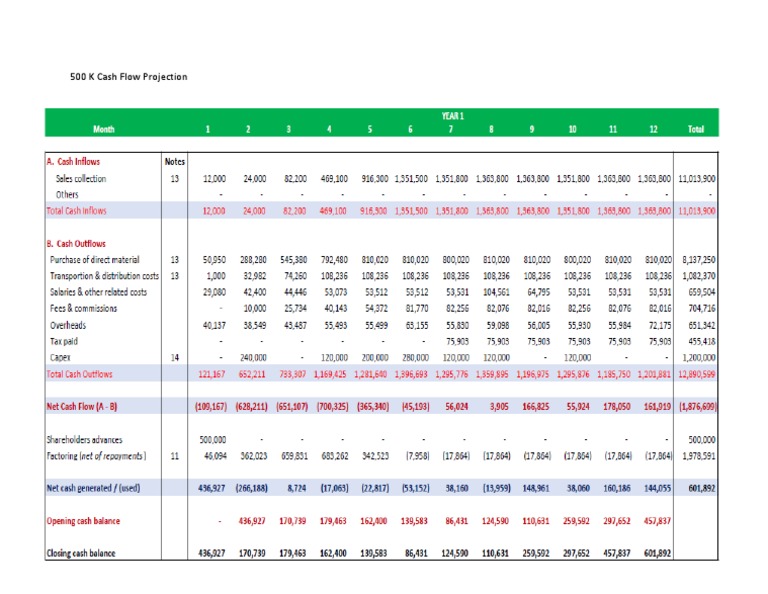This screenshot has width=768, height=594.
Task: Select "Net cash generated / (used)" label
Action: pyautogui.click(x=94, y=488)
